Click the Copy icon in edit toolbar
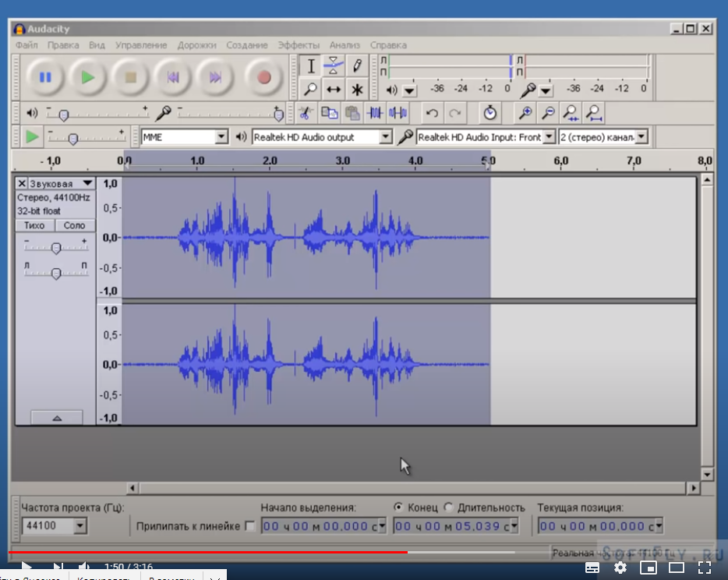 click(329, 113)
